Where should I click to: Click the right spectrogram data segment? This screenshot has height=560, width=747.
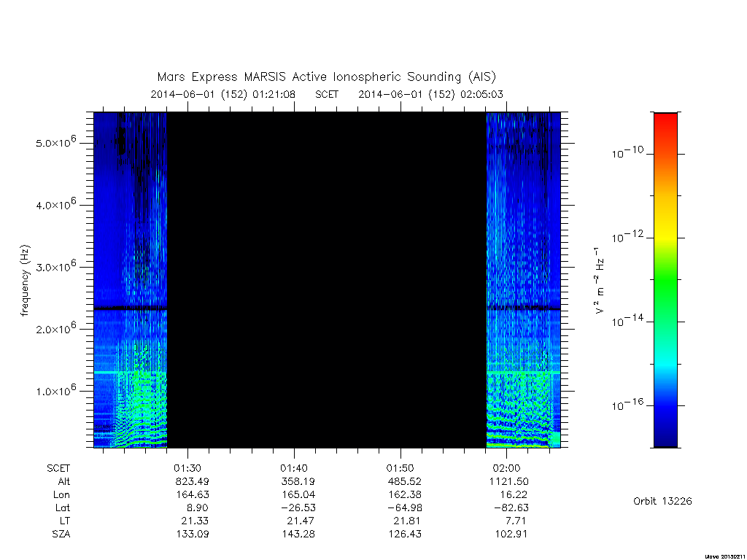click(523, 280)
